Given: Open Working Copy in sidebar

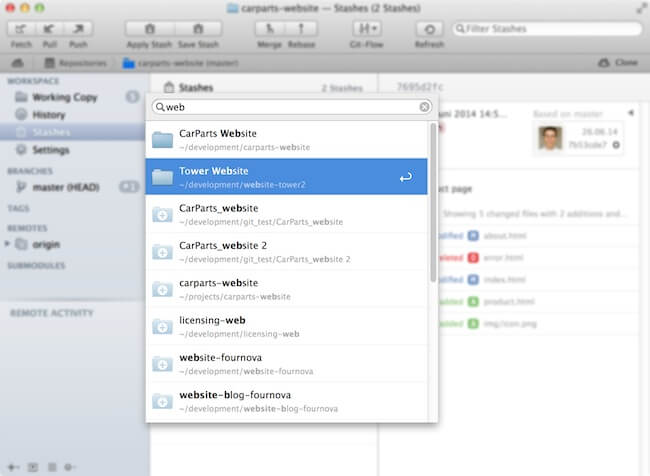Looking at the screenshot, I should pyautogui.click(x=64, y=97).
